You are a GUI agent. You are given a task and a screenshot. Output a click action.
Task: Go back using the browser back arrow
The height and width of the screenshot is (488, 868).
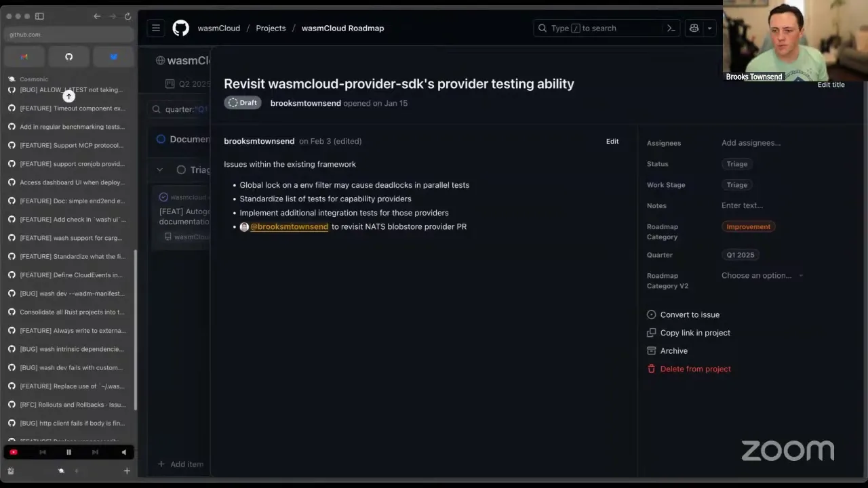[97, 16]
